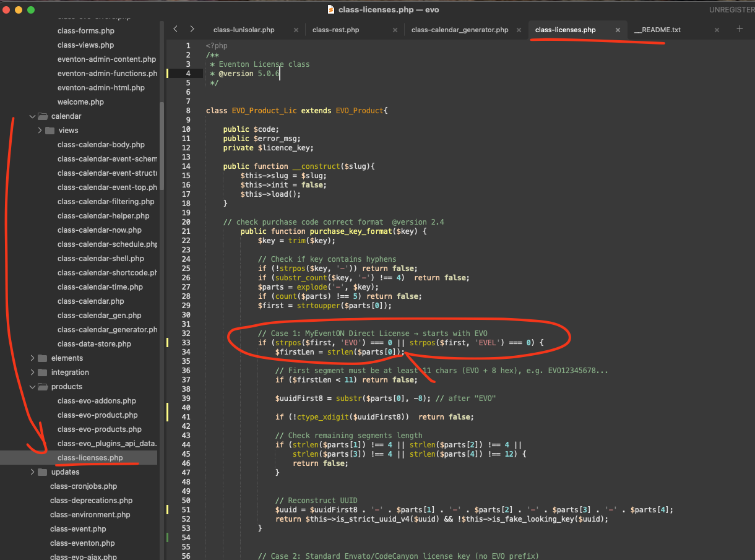755x560 pixels.
Task: Open class-calendar-helper.php from the sidebar
Action: point(103,216)
